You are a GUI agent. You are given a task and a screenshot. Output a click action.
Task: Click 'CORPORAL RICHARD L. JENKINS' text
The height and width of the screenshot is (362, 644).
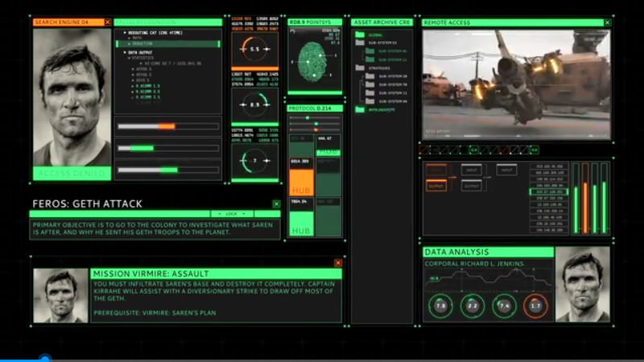pos(474,264)
